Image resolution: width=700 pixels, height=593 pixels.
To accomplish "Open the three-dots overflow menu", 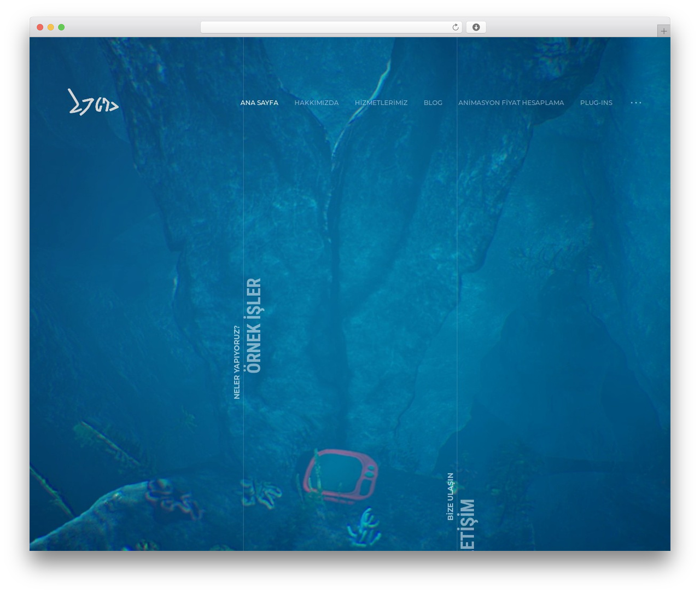I will tap(636, 103).
